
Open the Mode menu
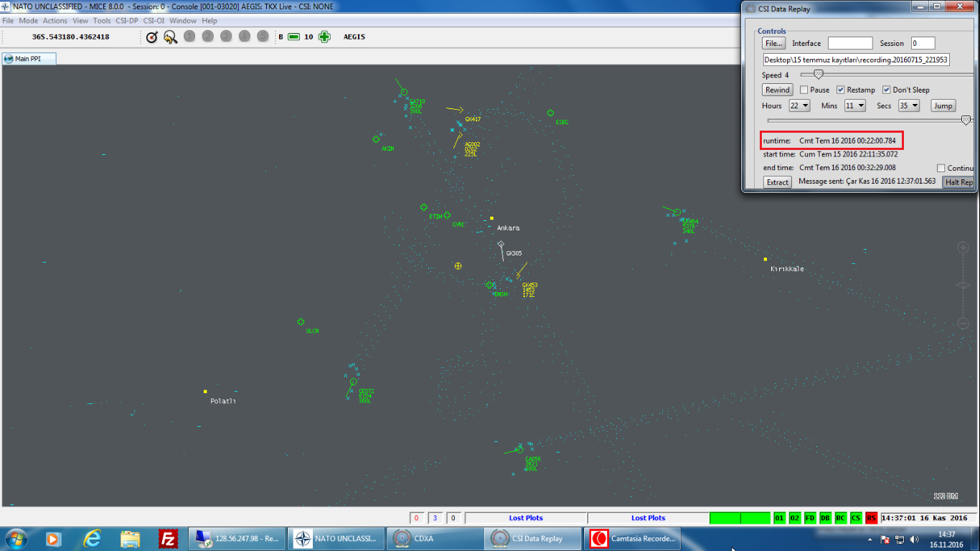click(29, 21)
